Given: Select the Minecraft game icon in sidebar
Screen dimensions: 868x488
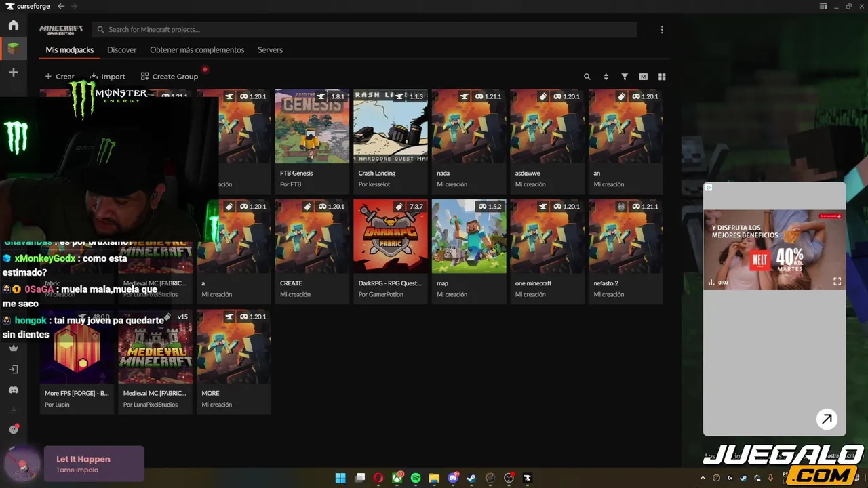Looking at the screenshot, I should [14, 49].
